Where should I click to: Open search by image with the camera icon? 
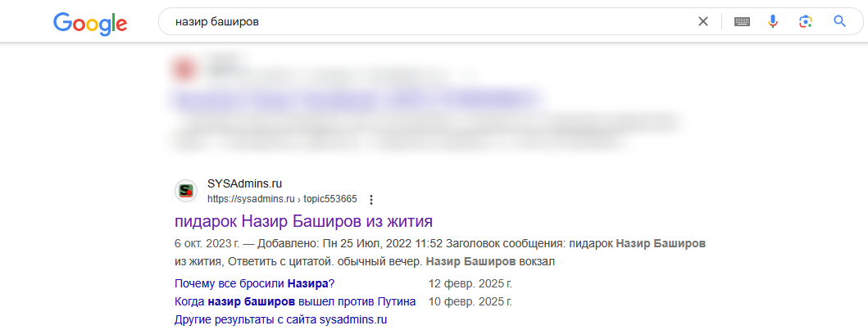[x=806, y=21]
